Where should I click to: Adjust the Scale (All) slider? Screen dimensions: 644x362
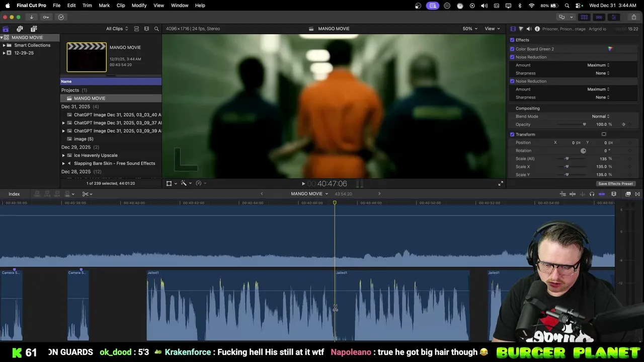[567, 159]
